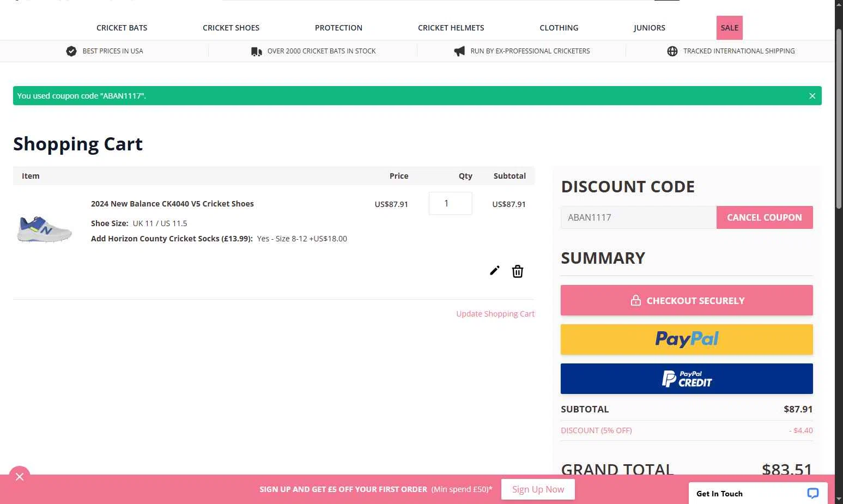Viewport: 843px width, 504px height.
Task: Click the megaphone icon
Action: point(459,51)
